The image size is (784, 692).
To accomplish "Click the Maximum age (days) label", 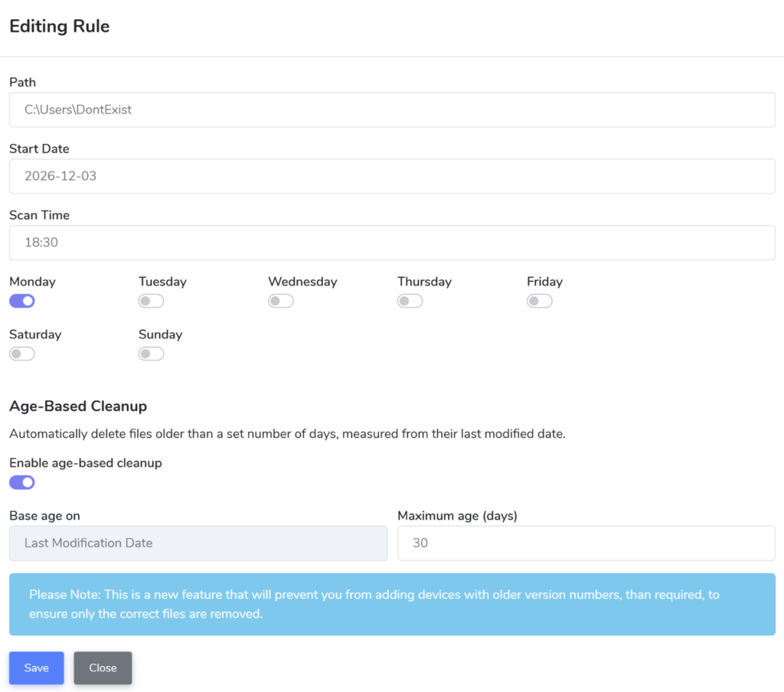I will tap(458, 515).
